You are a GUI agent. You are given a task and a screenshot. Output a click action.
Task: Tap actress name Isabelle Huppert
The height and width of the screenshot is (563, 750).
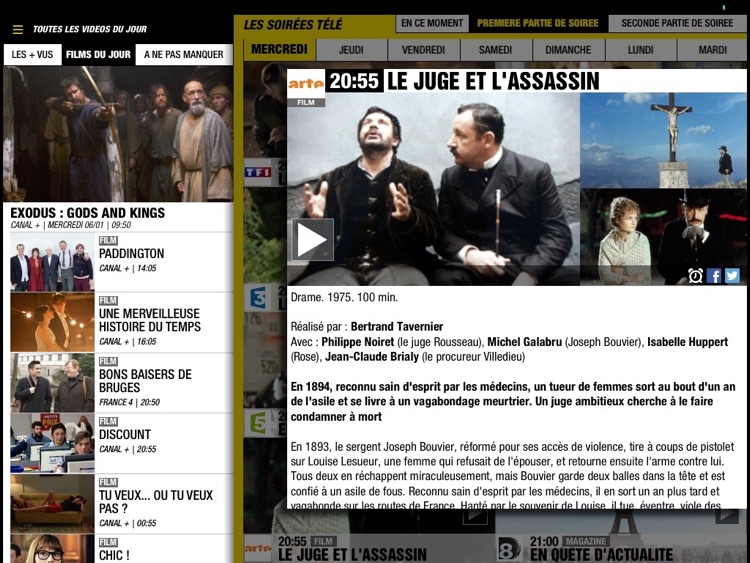(x=687, y=342)
